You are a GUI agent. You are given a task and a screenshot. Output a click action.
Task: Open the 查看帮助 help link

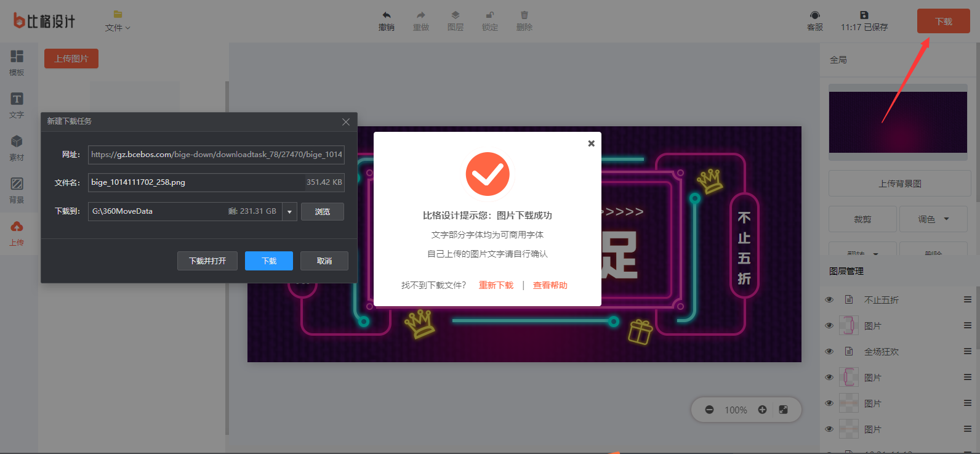point(550,285)
